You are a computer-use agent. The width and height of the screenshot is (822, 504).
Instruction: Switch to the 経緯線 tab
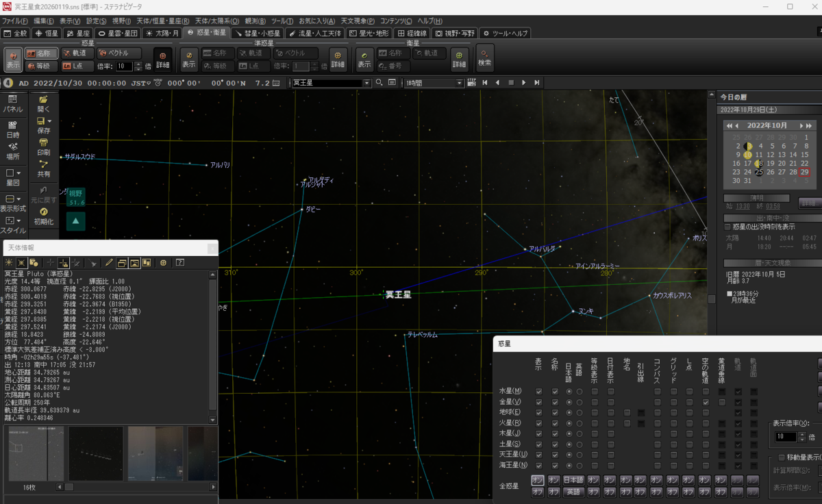coord(412,33)
